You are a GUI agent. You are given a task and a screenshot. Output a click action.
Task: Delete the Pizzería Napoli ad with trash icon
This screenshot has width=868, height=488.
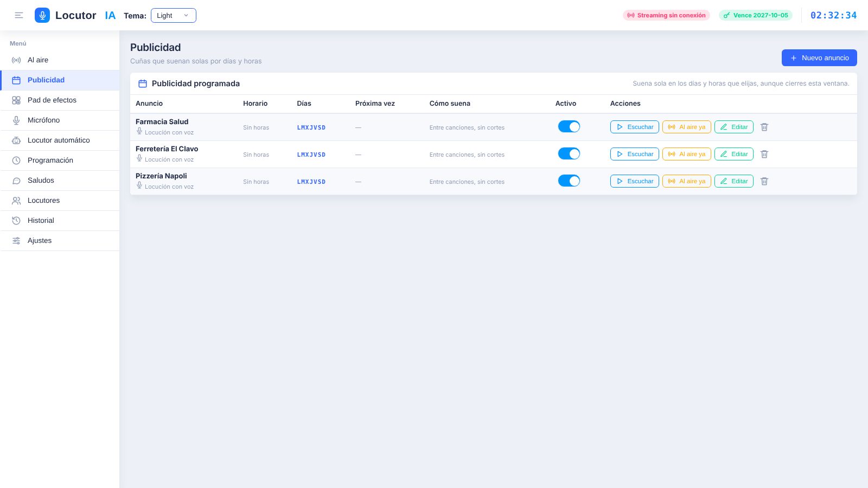pyautogui.click(x=764, y=181)
